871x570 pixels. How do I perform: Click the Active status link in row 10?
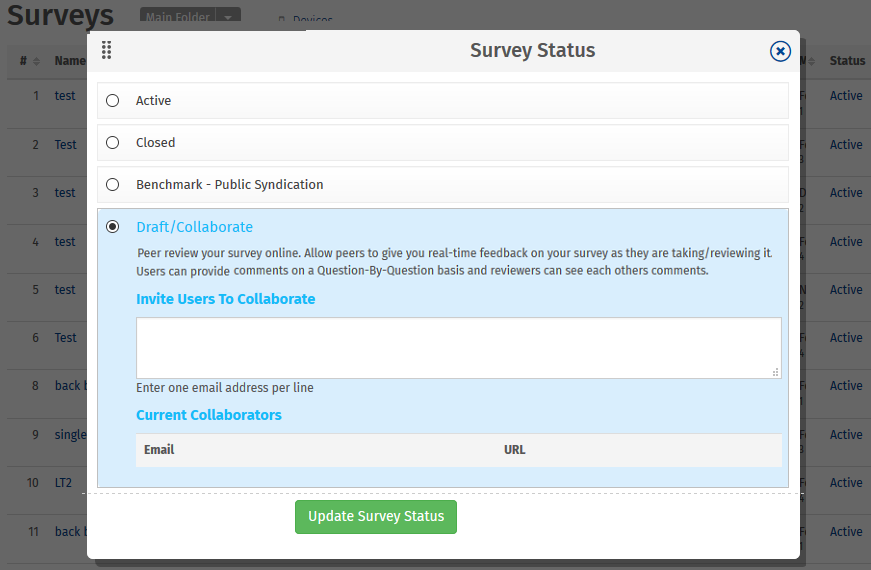(x=846, y=483)
